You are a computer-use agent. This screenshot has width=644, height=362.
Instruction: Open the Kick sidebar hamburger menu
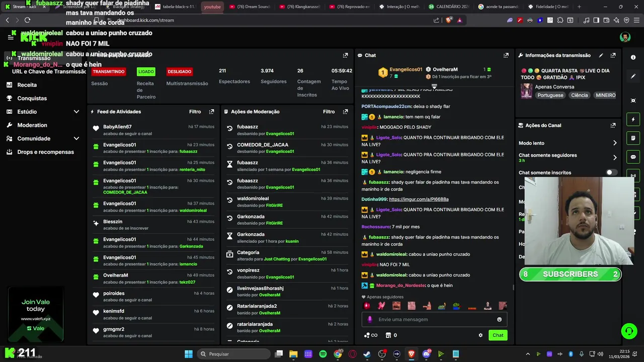[11, 37]
